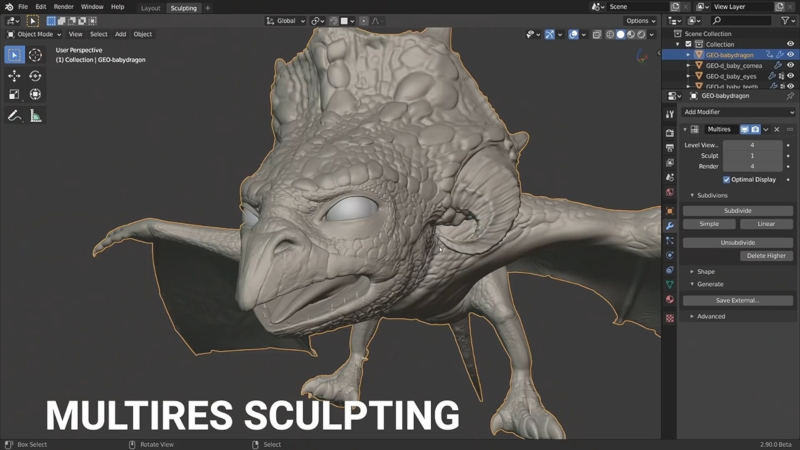800x450 pixels.
Task: Hide GEO-babydragon with its eye icon
Action: point(790,55)
